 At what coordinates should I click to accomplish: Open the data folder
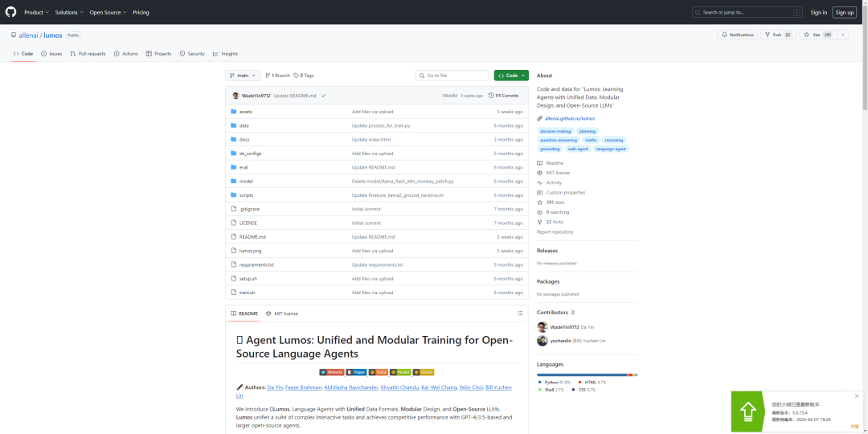click(x=244, y=125)
